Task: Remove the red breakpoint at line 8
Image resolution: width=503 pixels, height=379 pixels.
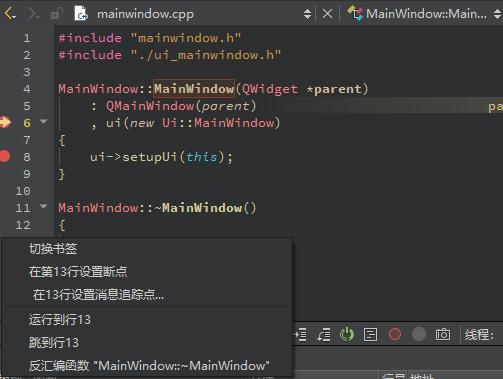Action: click(x=5, y=156)
